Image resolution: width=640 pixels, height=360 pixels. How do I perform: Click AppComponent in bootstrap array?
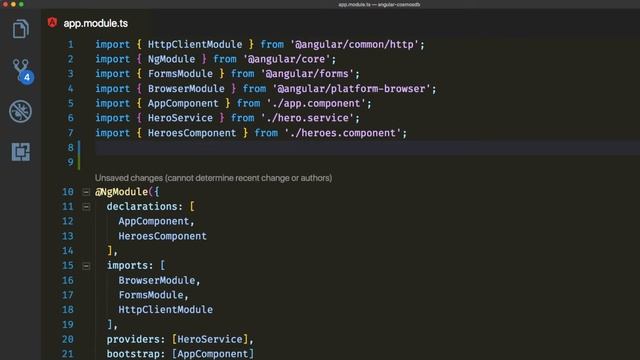tap(213, 354)
